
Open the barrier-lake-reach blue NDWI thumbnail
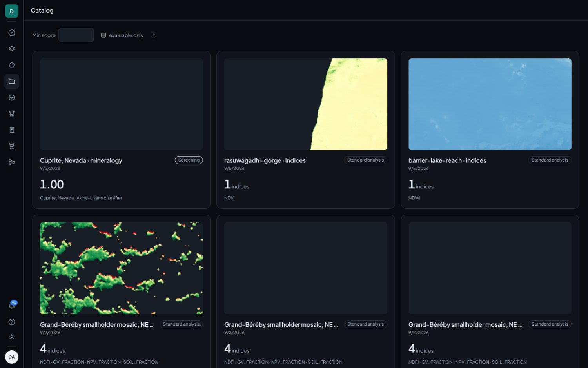pos(490,104)
